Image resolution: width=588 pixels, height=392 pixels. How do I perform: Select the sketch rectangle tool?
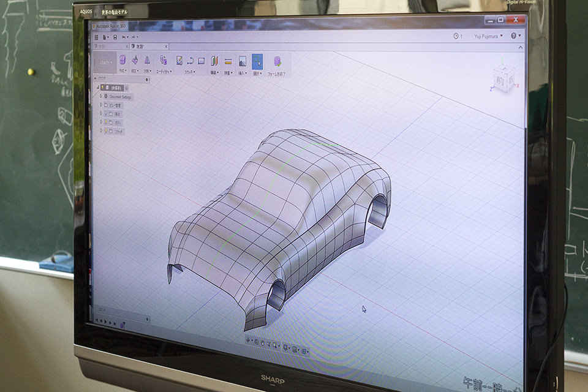click(x=202, y=61)
